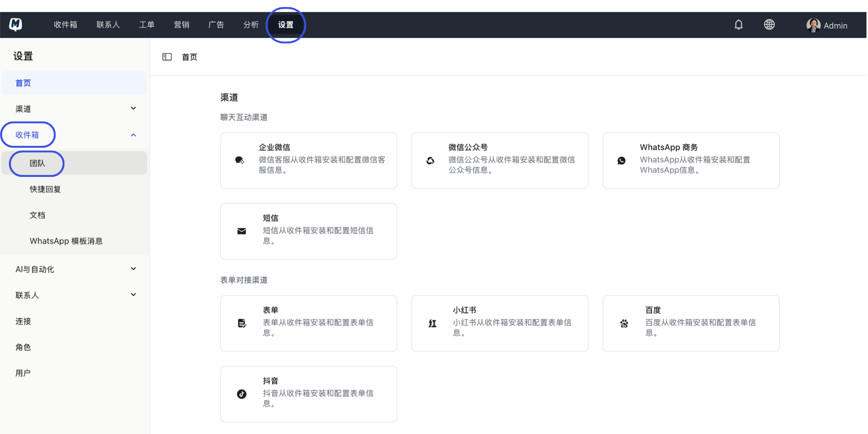Screen dimensions: 868x434
Task: Select the 表单 form document icon
Action: [241, 323]
